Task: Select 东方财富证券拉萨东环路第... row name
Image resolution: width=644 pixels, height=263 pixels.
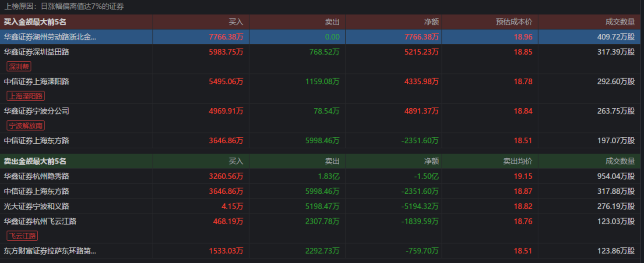Action: 50,251
